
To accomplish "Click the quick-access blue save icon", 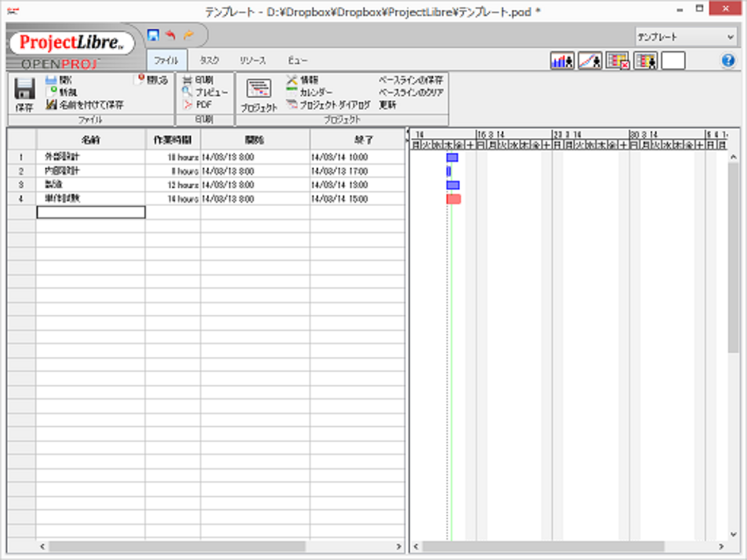I will point(153,36).
